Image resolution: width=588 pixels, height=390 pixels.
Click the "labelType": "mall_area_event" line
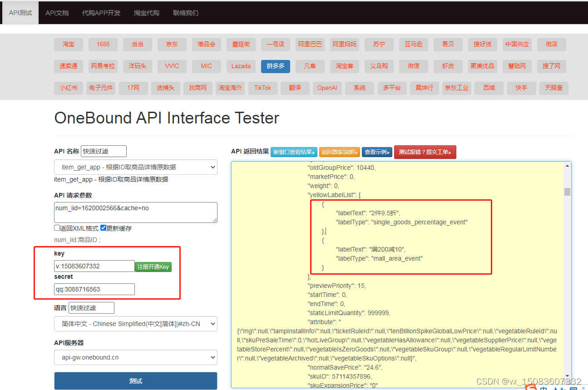pos(379,258)
